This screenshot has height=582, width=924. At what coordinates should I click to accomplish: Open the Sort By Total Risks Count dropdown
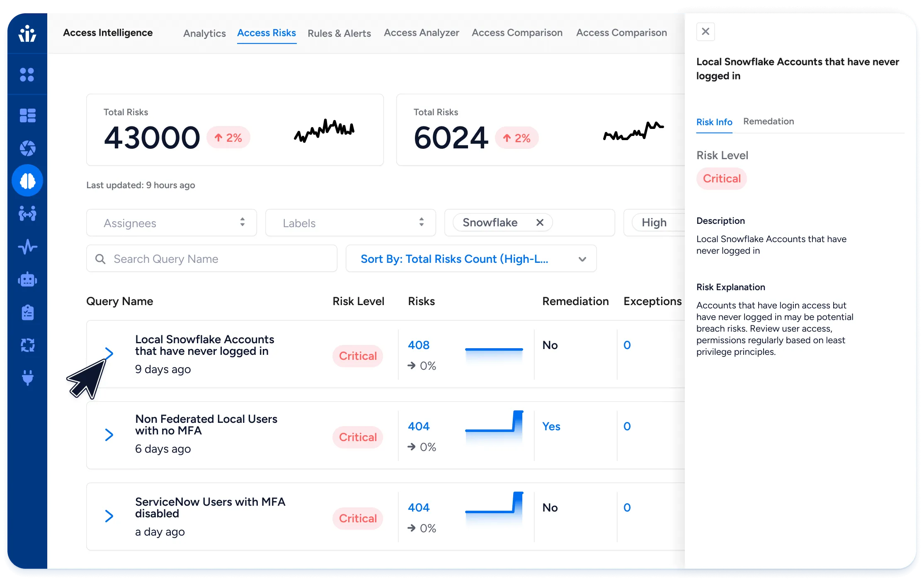pos(471,259)
